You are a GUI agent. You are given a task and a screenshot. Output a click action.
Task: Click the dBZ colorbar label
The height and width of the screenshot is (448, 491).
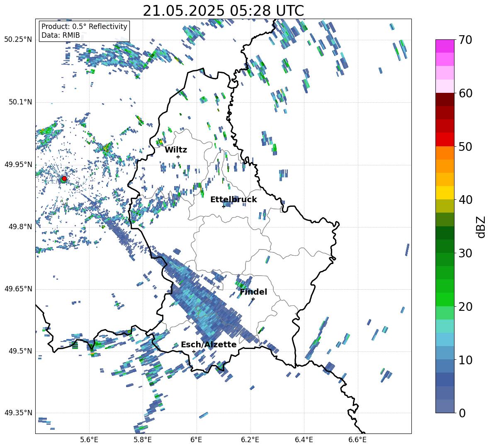tap(481, 227)
